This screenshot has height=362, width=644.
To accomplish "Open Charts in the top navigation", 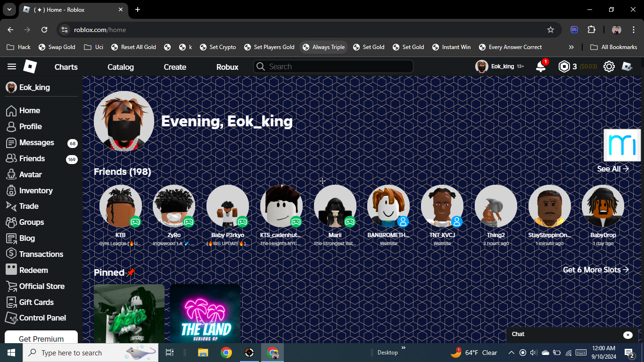I will [66, 67].
